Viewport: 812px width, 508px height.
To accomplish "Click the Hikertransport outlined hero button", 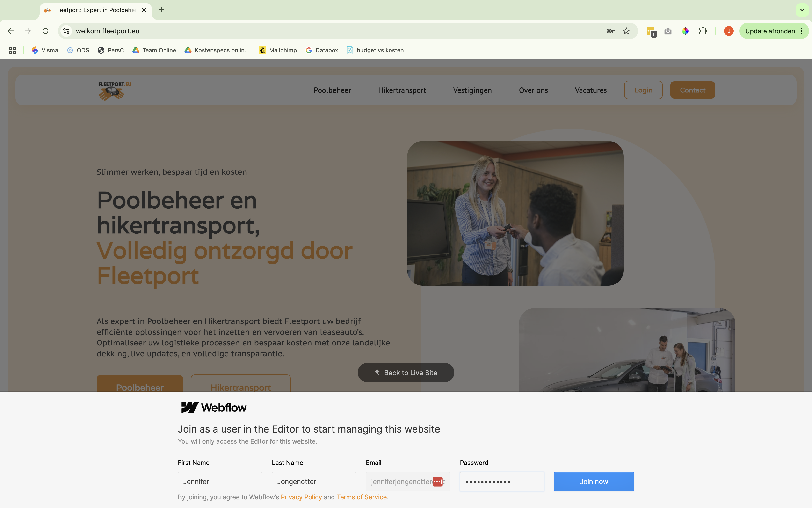I will pyautogui.click(x=241, y=384).
